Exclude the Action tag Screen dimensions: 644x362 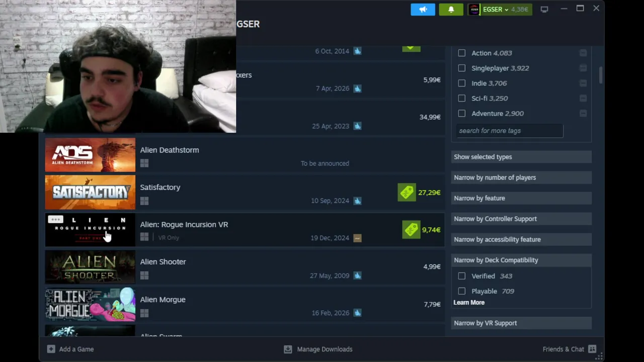click(x=583, y=53)
